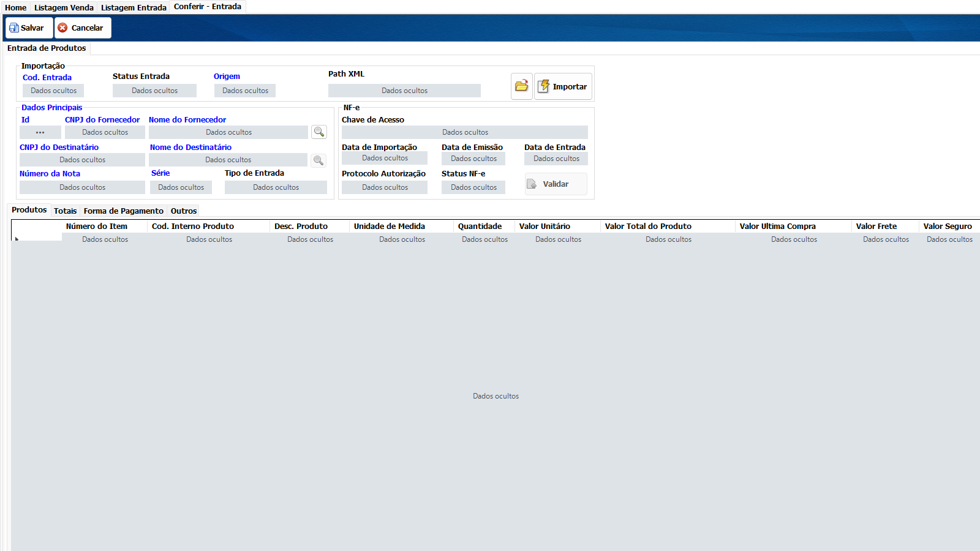Image resolution: width=980 pixels, height=551 pixels.
Task: Open the XML folder browse icon
Action: click(x=522, y=86)
